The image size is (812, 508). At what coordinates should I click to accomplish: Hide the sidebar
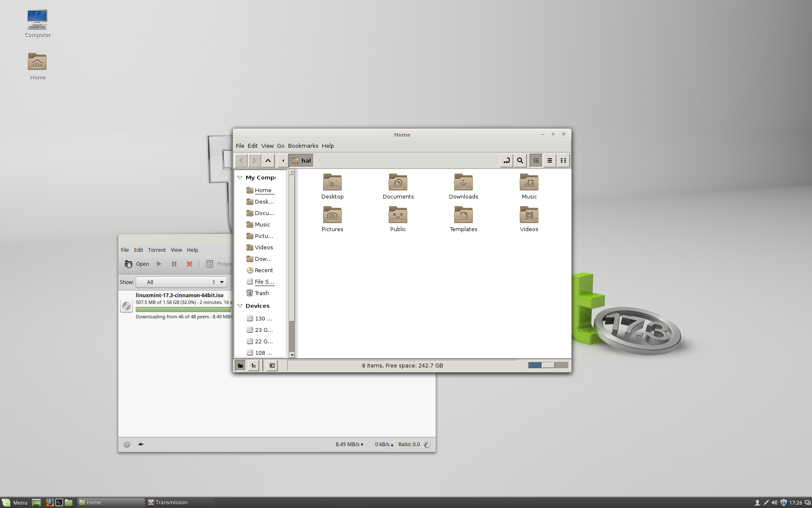(x=272, y=365)
